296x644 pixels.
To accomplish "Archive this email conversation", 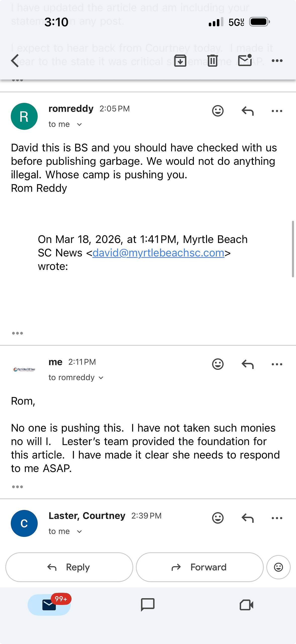I will click(x=180, y=61).
